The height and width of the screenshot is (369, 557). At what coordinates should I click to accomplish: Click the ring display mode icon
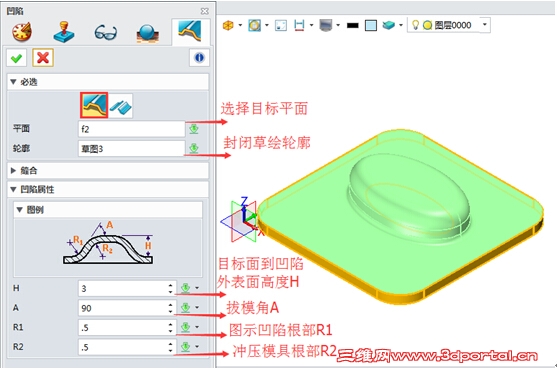pyautogui.click(x=254, y=25)
